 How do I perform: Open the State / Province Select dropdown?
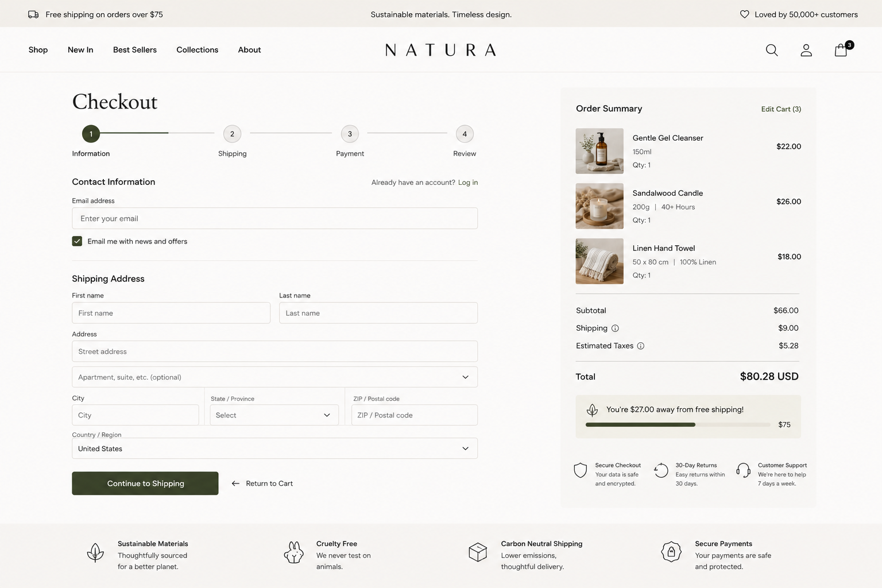click(274, 415)
